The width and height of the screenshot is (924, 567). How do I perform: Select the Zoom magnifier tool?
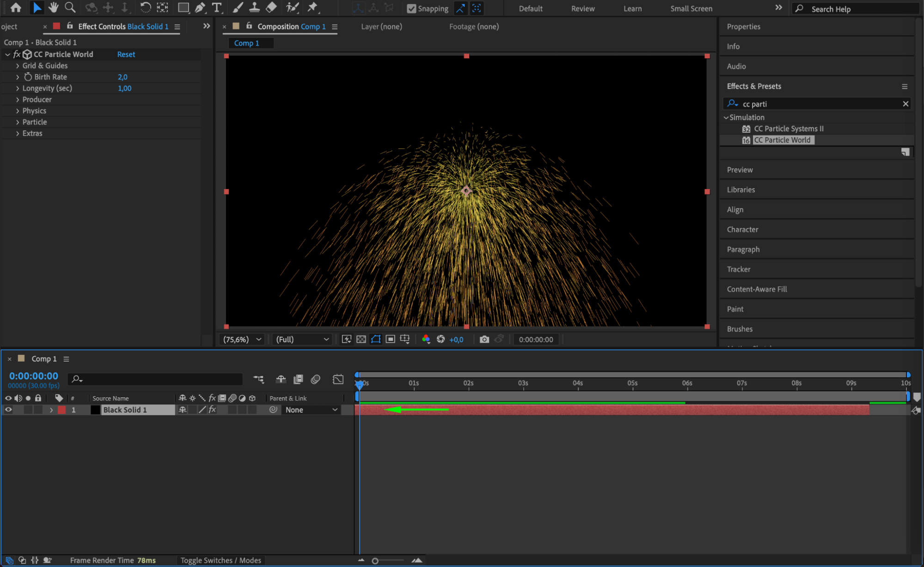[70, 8]
